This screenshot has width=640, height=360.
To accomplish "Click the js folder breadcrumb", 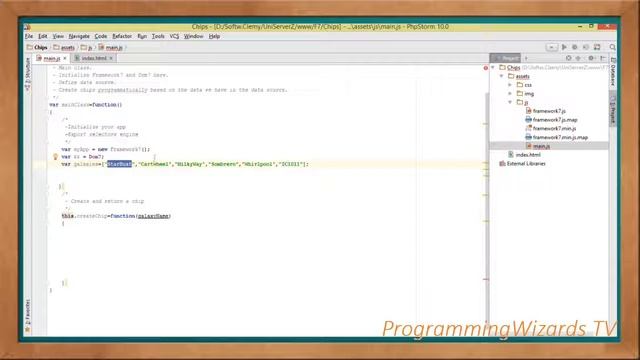I will (x=87, y=48).
